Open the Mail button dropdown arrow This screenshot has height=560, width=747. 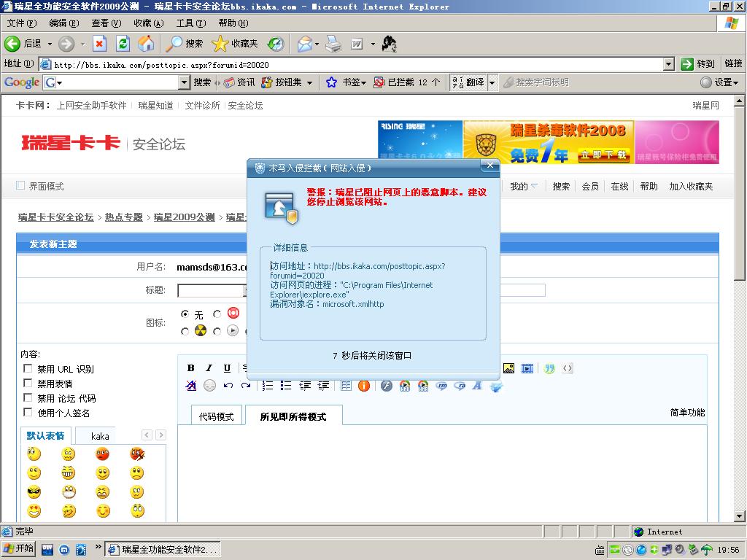pyautogui.click(x=317, y=44)
